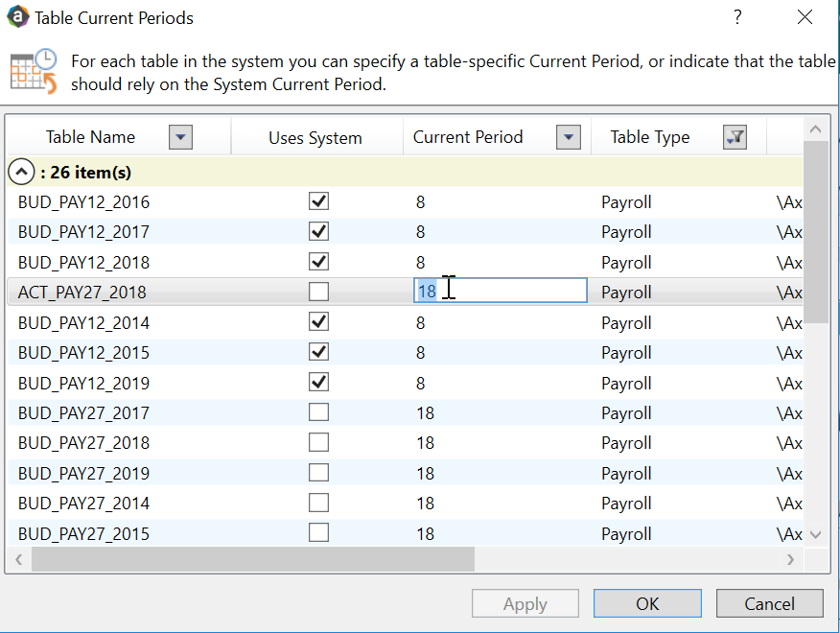Click the Table Type column header

tap(649, 137)
